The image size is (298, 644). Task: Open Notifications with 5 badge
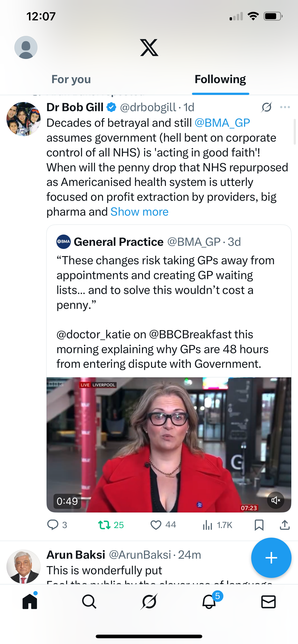[209, 602]
